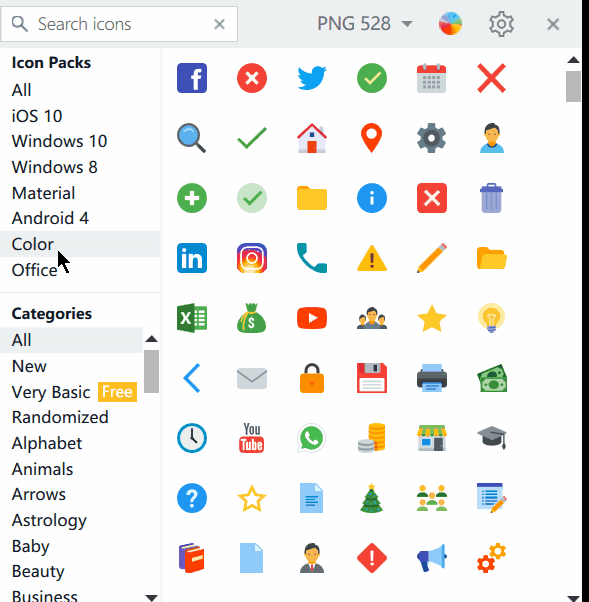Screen dimensions: 589x602
Task: Click the money bag icon
Action: pos(252,318)
